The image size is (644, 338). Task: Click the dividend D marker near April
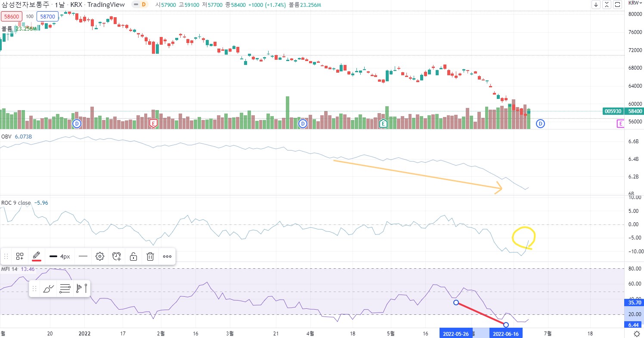coord(303,124)
